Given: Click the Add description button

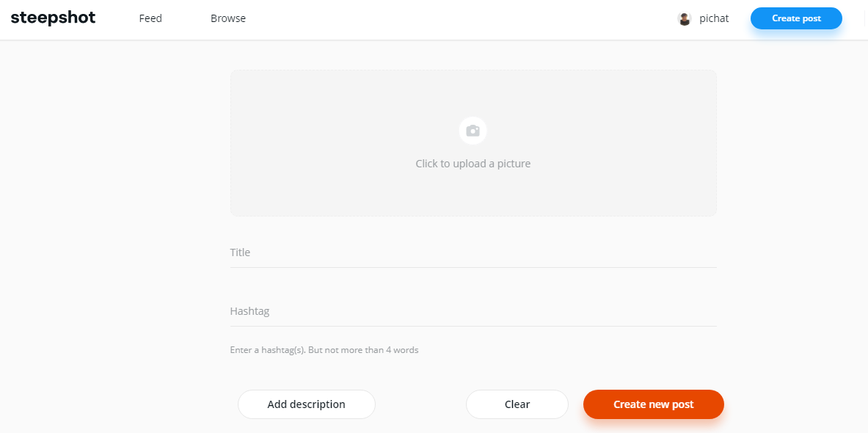Looking at the screenshot, I should (307, 404).
